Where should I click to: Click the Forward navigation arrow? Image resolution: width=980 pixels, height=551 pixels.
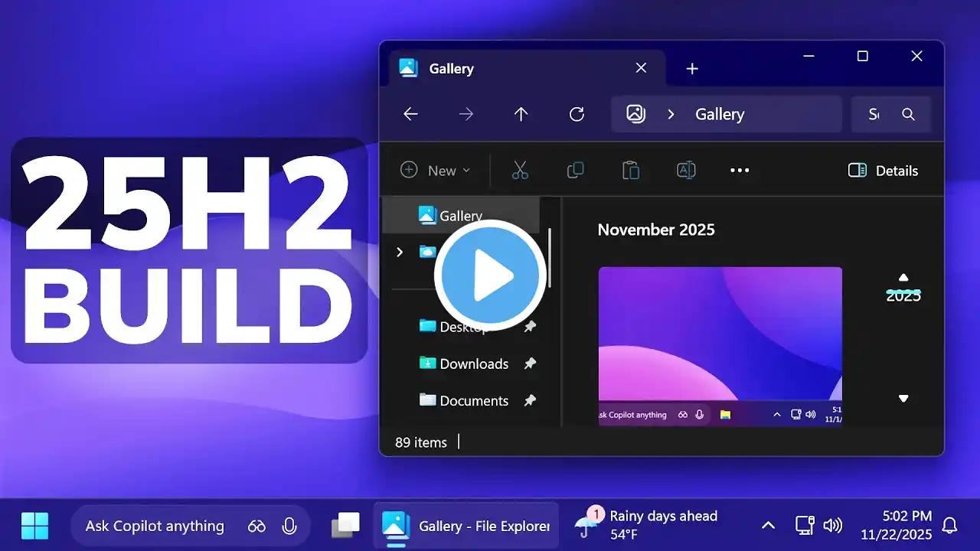click(x=466, y=114)
